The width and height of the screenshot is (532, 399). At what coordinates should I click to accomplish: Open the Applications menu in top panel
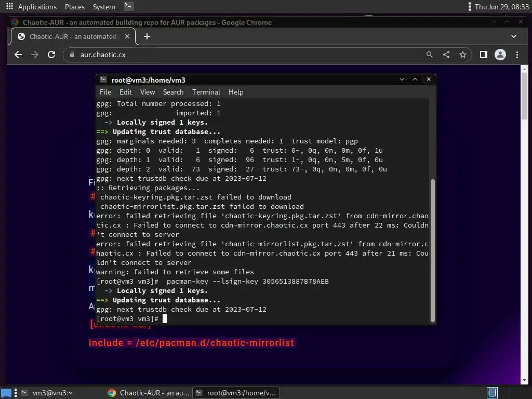tap(37, 7)
